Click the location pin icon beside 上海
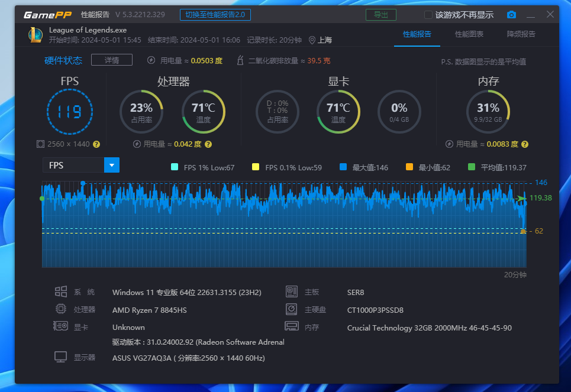 (x=312, y=40)
